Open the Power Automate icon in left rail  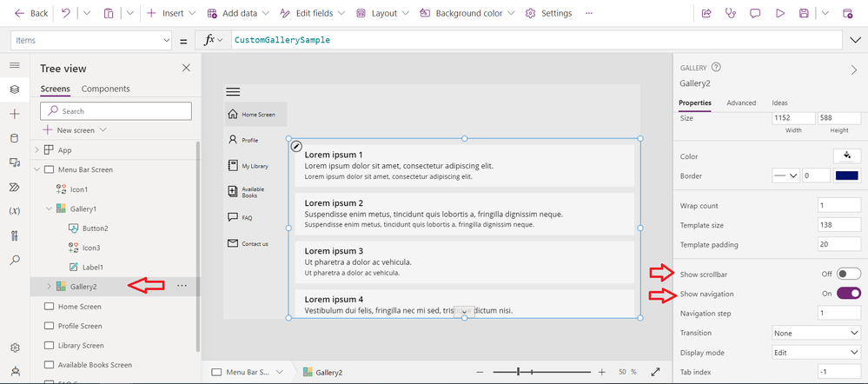click(x=15, y=187)
